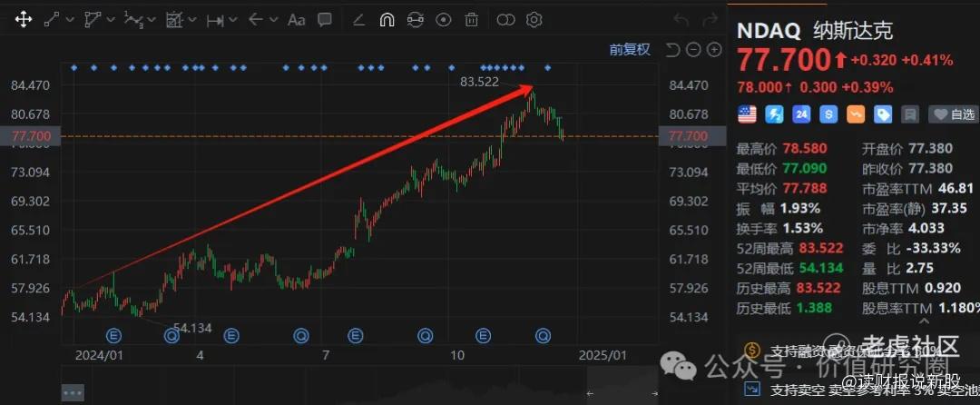The height and width of the screenshot is (405, 980).
Task: Undo the last drawing action
Action: 681,20
